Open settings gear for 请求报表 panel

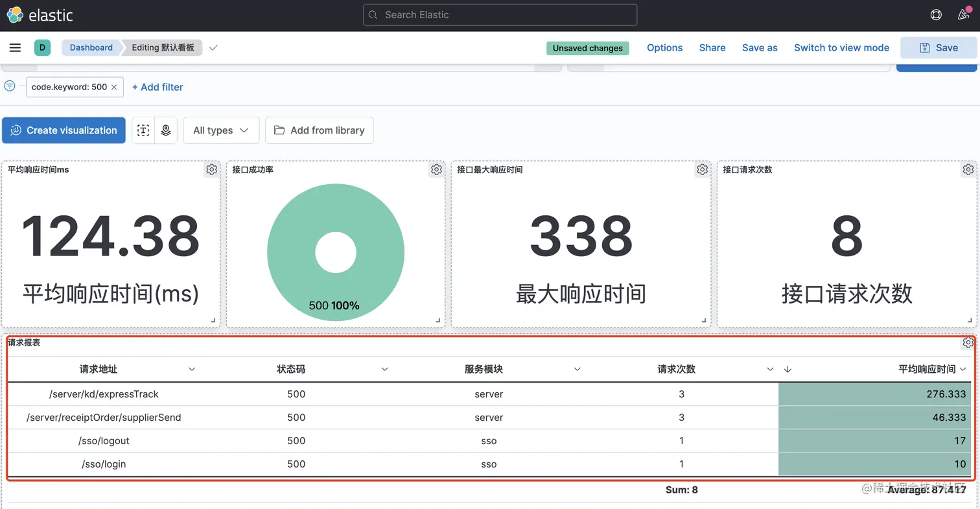coord(968,342)
